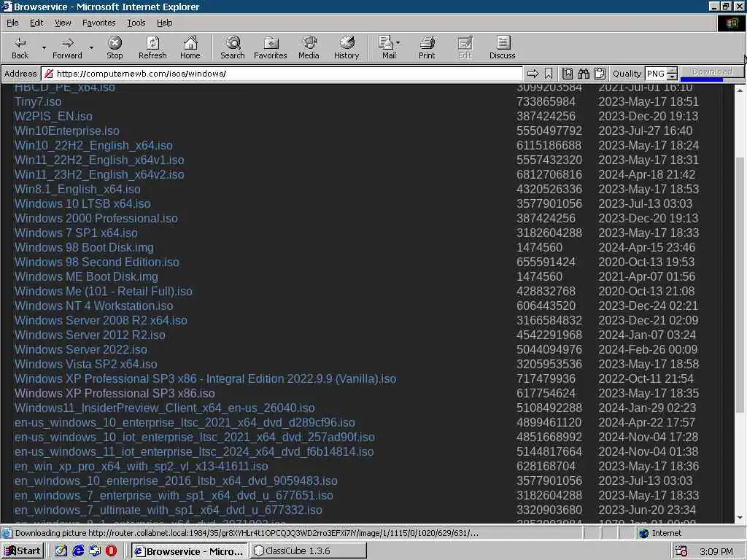Click the bookmarks book icon
This screenshot has width=747, height=560.
568,74
